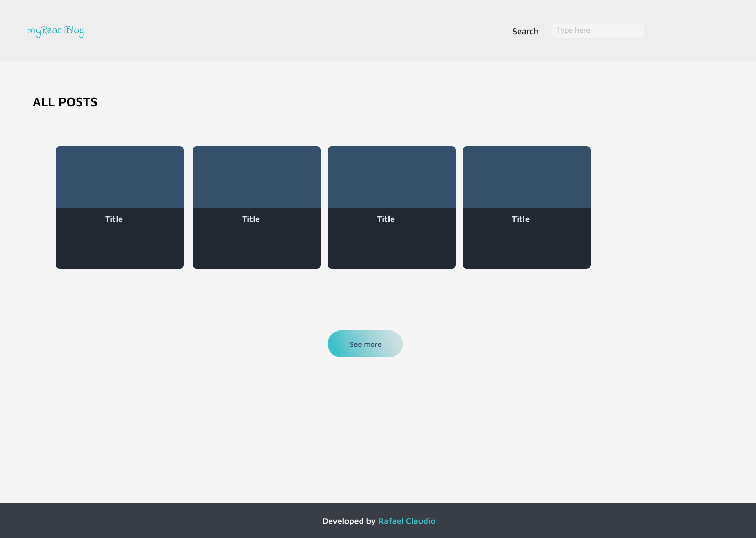Open the myReactBlog logo link
Screen dimensions: 756x538
click(56, 31)
